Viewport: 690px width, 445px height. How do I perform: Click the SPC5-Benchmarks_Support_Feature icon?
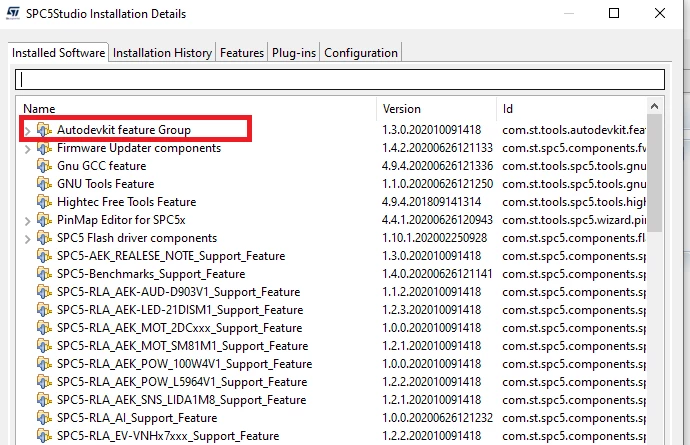[x=44, y=274]
